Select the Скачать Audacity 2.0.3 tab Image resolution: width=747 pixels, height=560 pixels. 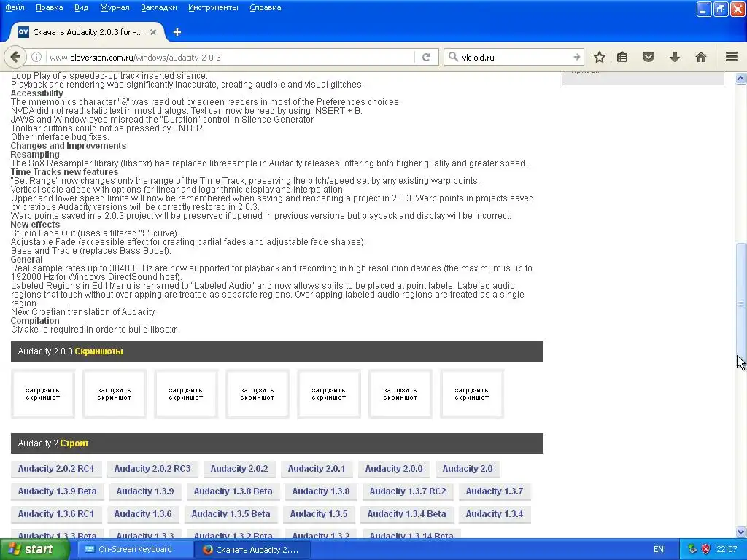(88, 32)
